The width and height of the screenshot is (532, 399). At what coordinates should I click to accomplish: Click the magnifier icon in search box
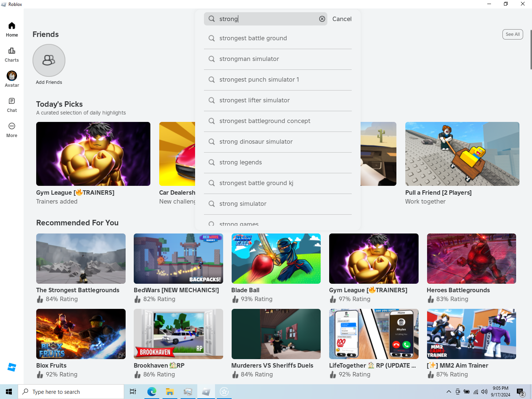(212, 19)
